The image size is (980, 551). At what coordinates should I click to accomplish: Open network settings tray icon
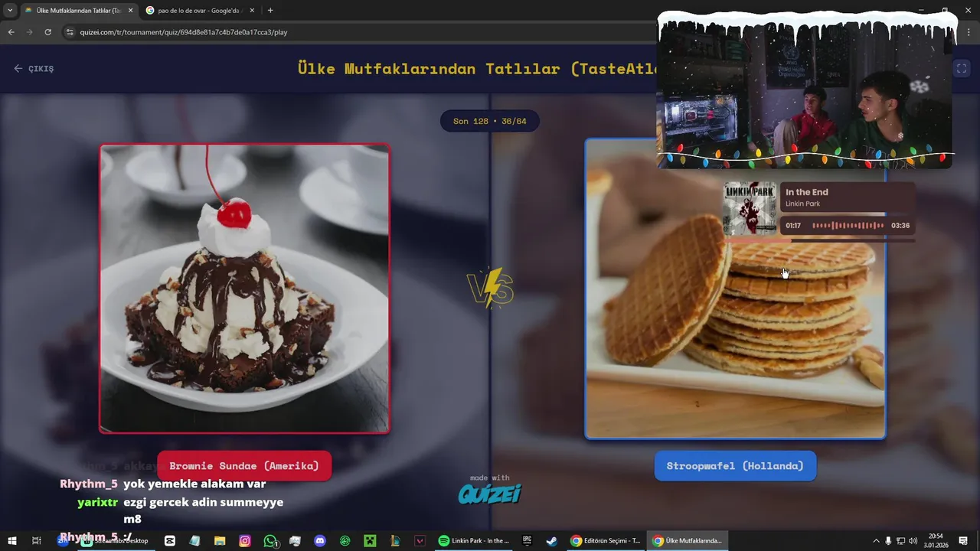[900, 540]
